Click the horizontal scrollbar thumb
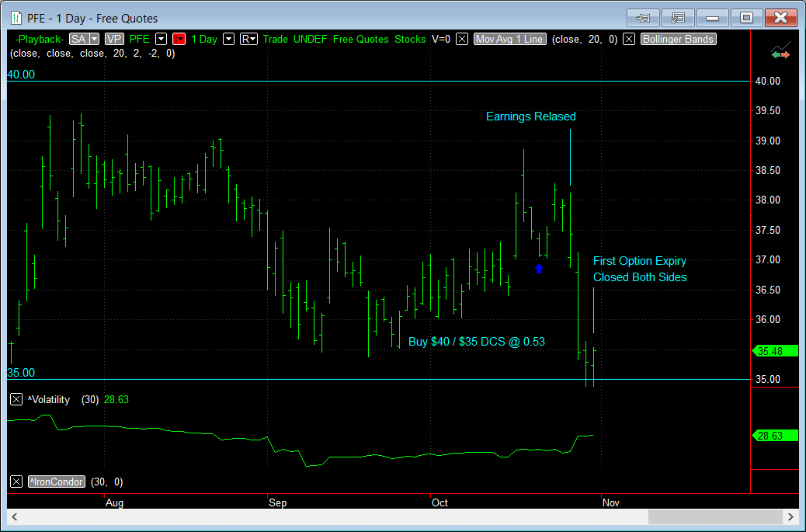806x532 pixels. (715, 516)
